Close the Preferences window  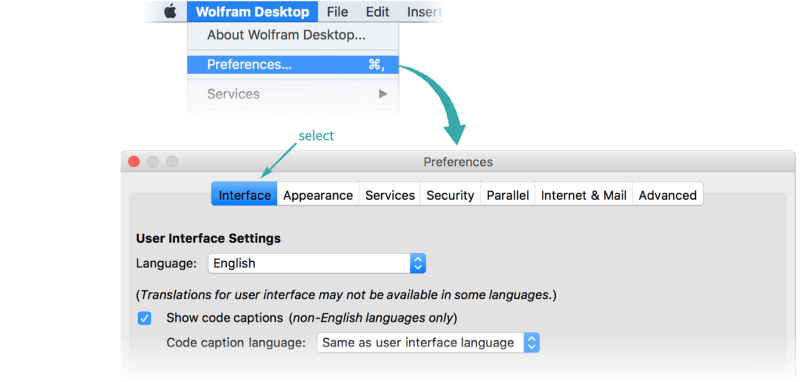point(134,162)
